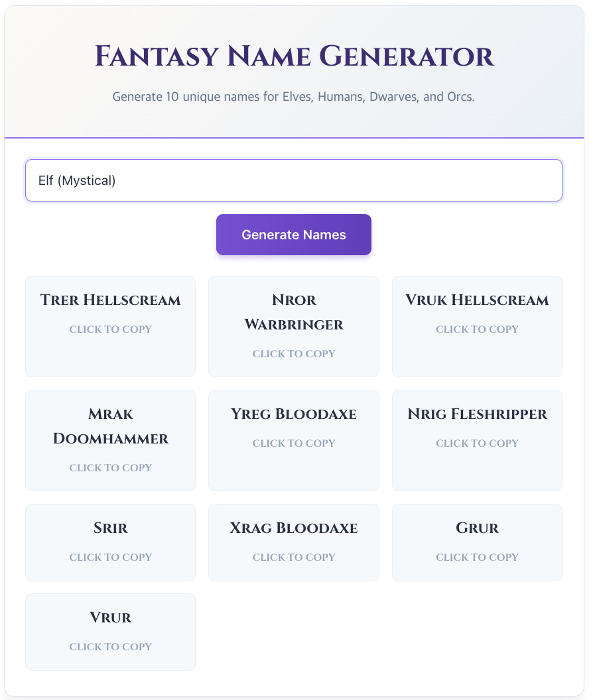593x700 pixels.
Task: Copy the name Nrig Fleshripper
Action: [x=477, y=440]
